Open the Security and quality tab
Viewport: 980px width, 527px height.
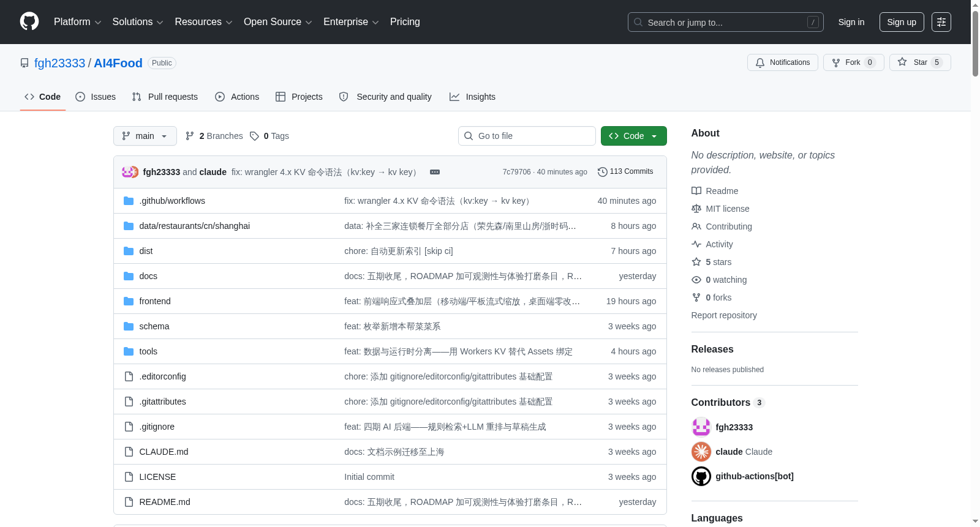pyautogui.click(x=385, y=97)
